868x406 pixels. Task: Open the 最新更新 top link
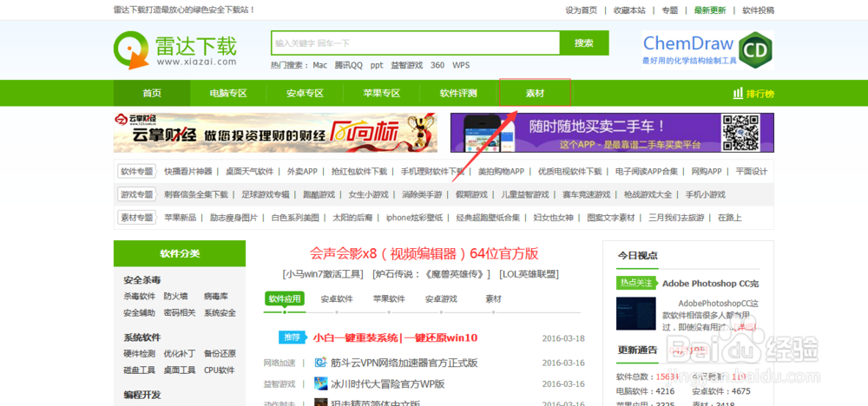click(x=710, y=10)
